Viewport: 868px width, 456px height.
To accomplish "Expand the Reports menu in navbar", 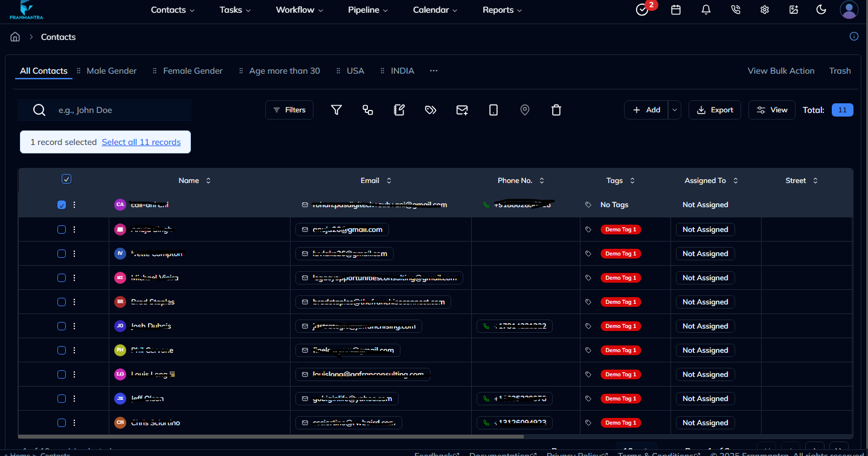I will (x=502, y=10).
